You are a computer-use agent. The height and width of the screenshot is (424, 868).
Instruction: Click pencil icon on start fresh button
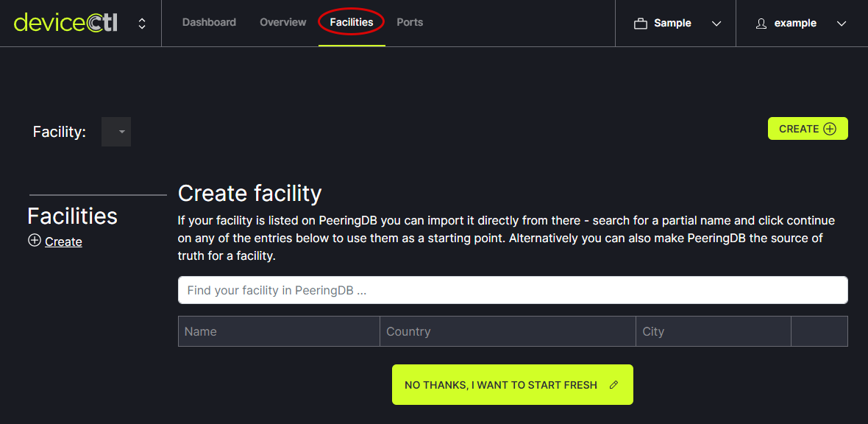coord(614,384)
